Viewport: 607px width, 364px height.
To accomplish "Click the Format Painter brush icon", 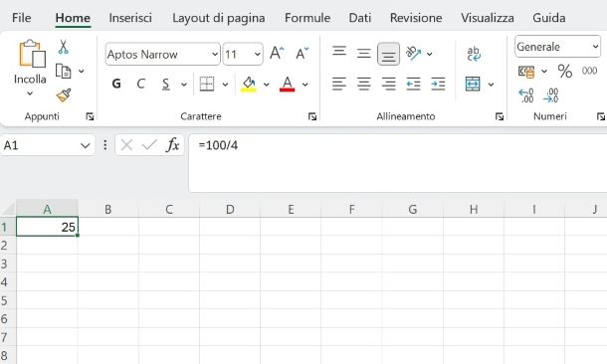I will pos(64,95).
